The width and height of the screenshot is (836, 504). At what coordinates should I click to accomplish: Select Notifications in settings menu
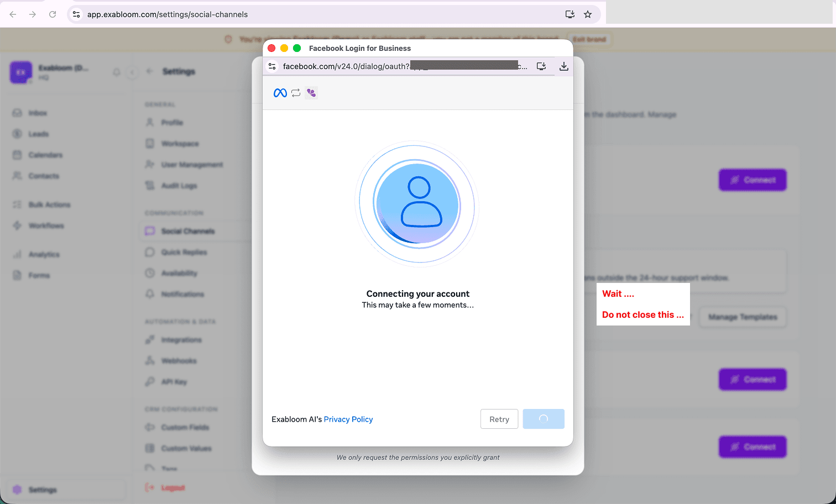click(x=182, y=294)
